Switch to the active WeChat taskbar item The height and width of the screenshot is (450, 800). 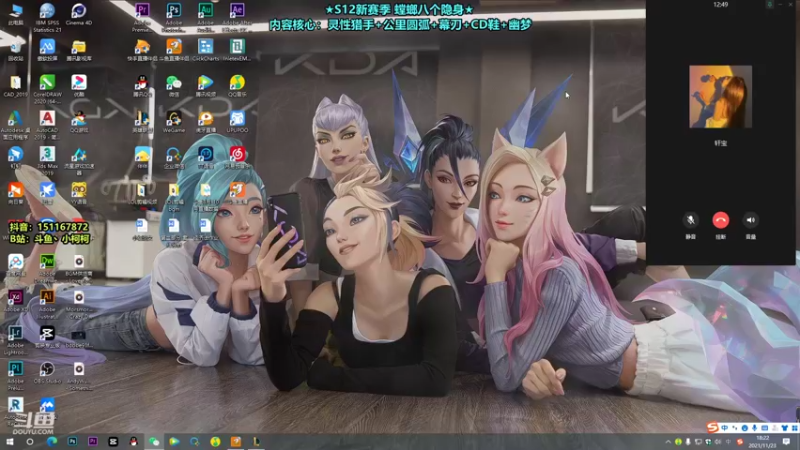coord(154,441)
